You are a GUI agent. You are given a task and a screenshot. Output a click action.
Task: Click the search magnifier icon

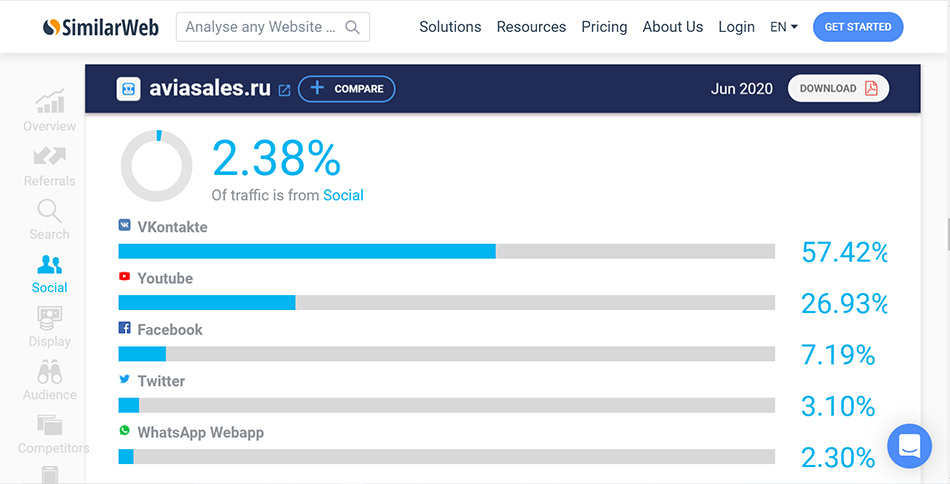pyautogui.click(x=352, y=27)
